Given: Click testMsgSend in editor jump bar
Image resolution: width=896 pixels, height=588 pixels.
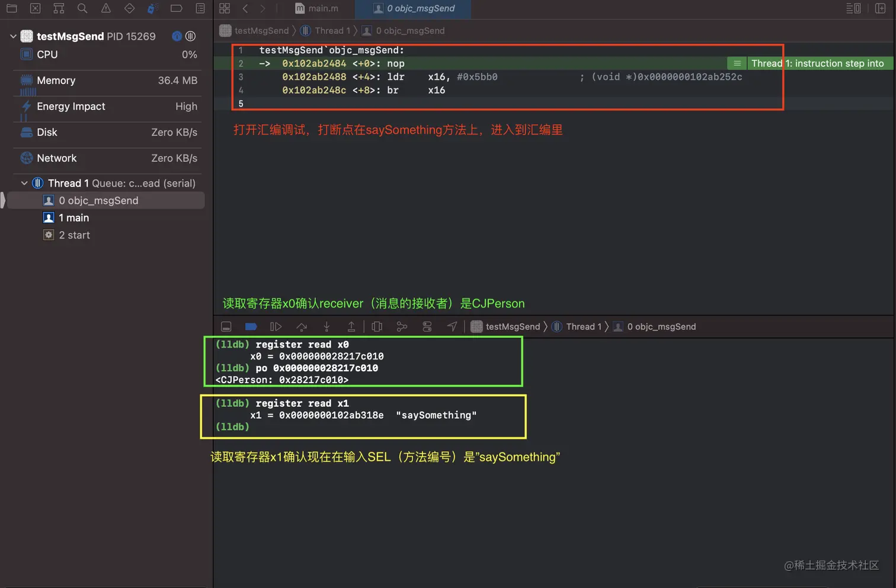Looking at the screenshot, I should pos(254,31).
